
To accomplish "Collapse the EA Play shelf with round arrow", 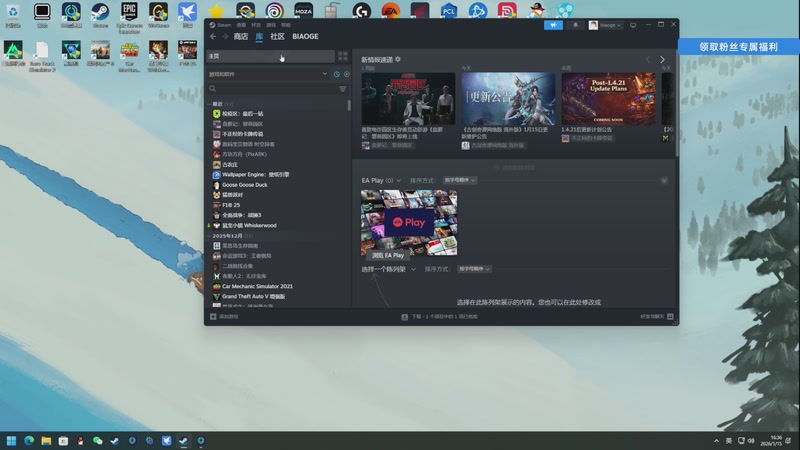I will click(664, 180).
